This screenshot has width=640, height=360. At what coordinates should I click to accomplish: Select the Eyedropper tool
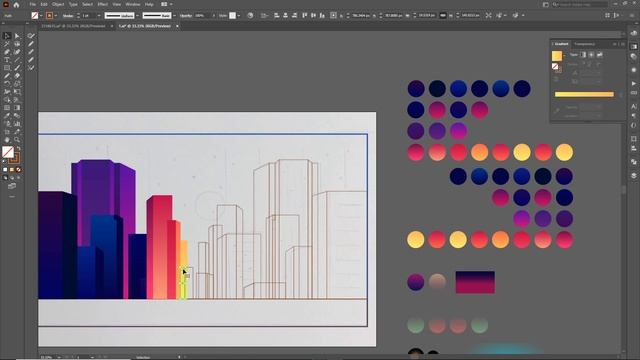pos(7,116)
